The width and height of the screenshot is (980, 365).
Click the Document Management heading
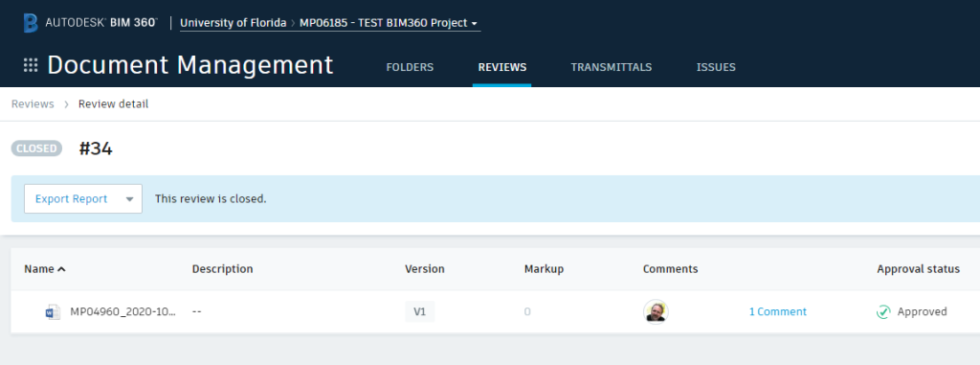coord(190,66)
